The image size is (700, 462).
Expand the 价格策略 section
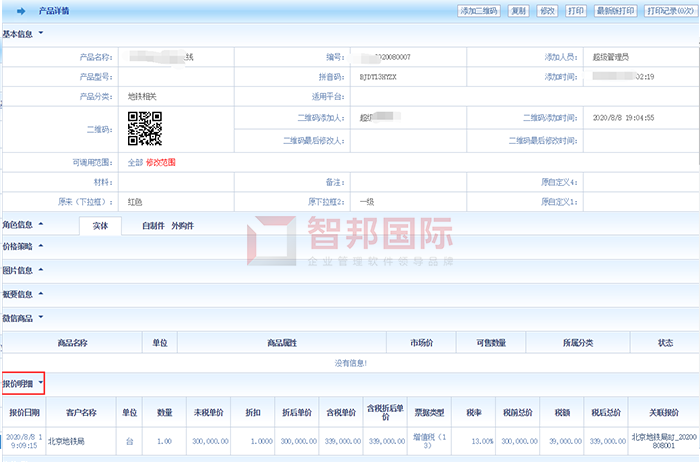click(x=40, y=246)
